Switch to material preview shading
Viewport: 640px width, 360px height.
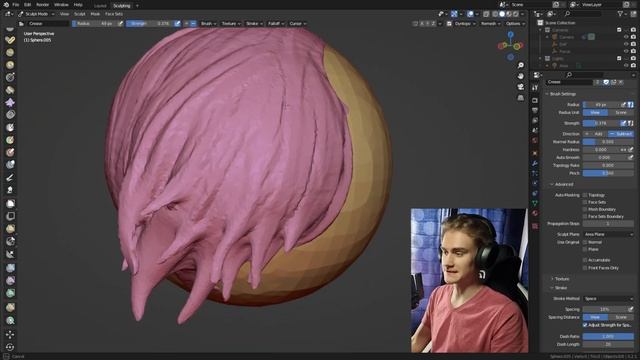[x=509, y=14]
